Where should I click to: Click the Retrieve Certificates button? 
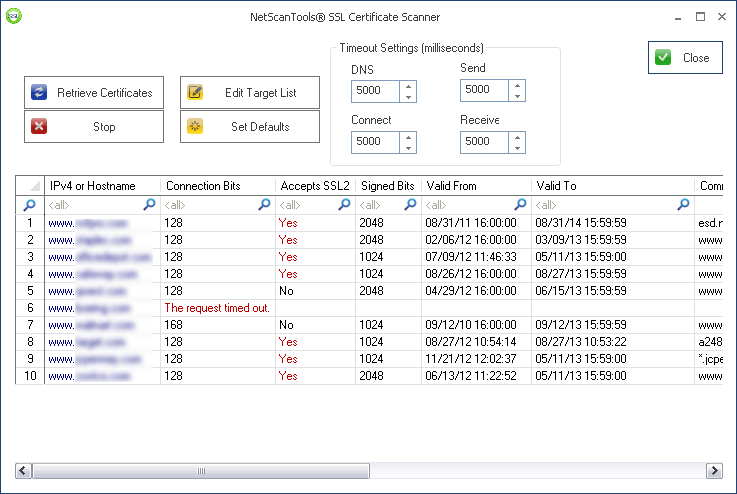(x=94, y=93)
